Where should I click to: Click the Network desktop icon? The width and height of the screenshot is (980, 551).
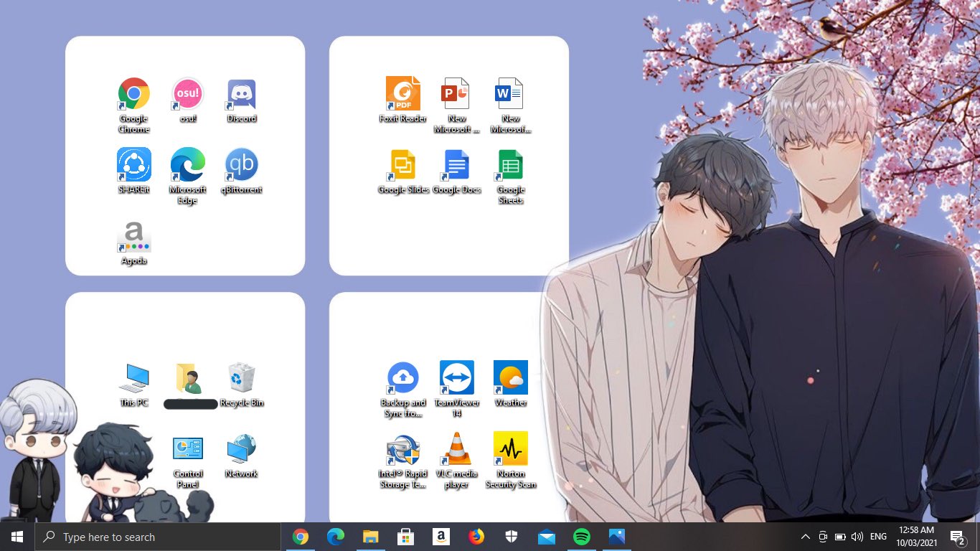[x=242, y=455]
